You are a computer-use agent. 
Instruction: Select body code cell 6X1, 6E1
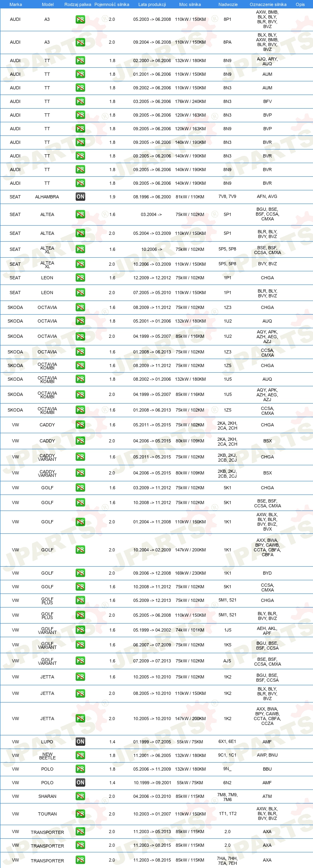tap(227, 741)
